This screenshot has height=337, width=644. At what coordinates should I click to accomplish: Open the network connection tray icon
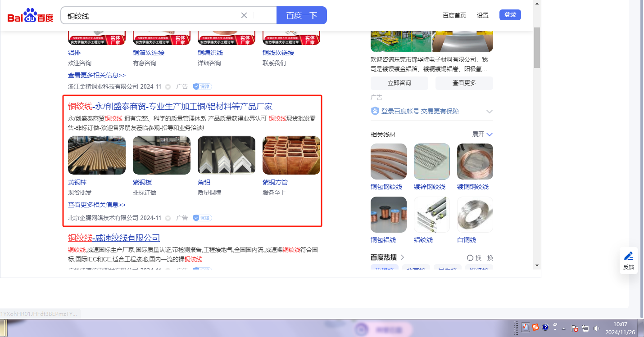[x=585, y=328]
